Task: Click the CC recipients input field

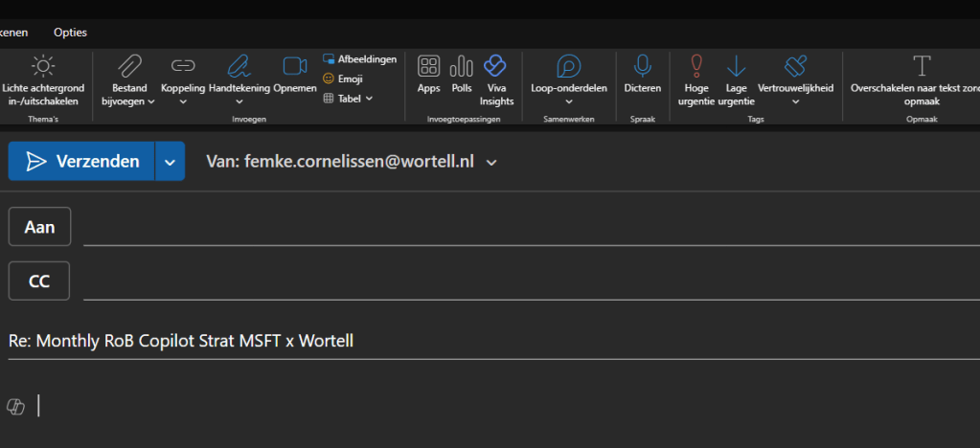Action: 527,281
